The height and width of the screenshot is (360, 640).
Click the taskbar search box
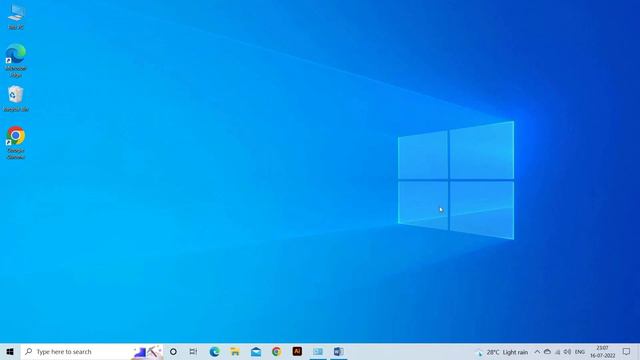click(x=92, y=351)
